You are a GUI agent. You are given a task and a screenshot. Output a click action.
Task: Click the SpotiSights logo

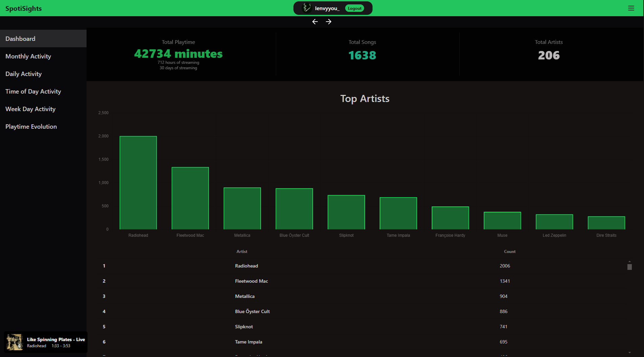(24, 8)
